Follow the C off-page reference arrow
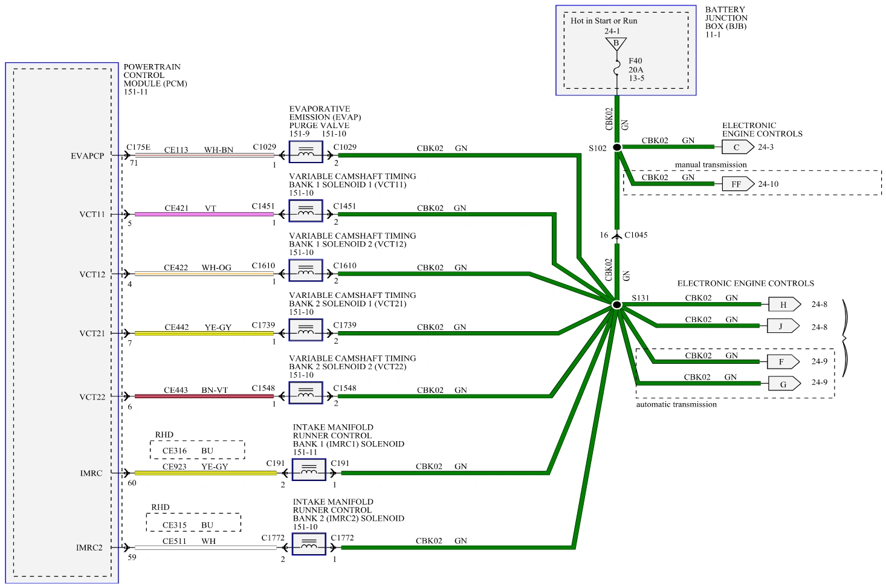Image resolution: width=886 pixels, height=588 pixels. coord(738,147)
